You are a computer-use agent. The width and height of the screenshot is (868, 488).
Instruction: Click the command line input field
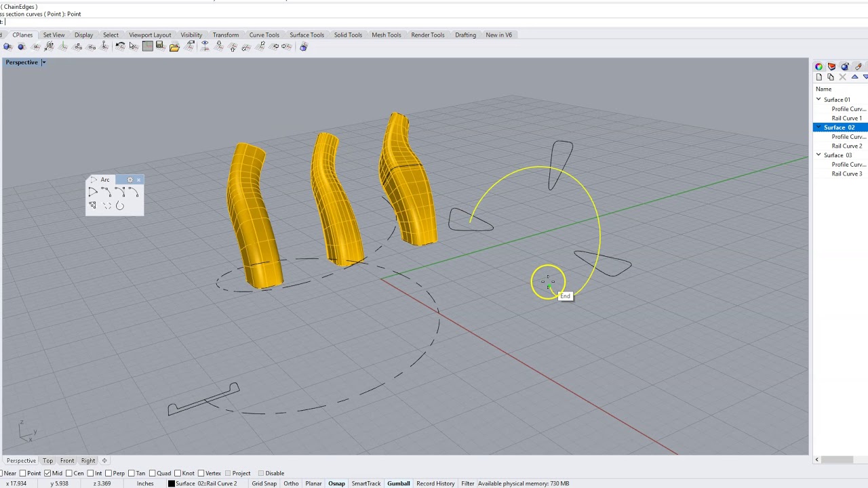point(434,22)
